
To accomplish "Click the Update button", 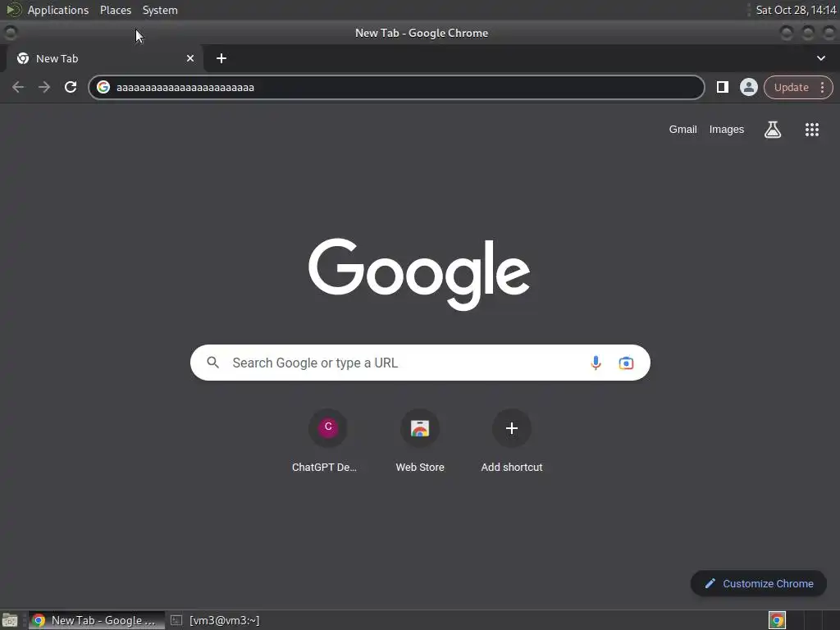I will click(x=791, y=87).
